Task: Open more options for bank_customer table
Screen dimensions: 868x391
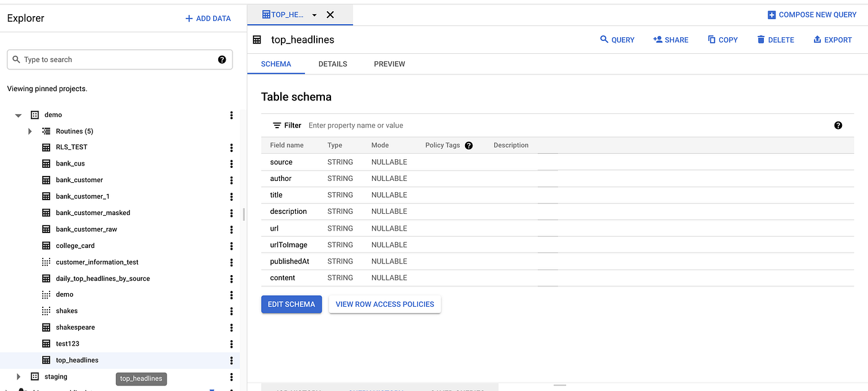Action: tap(231, 180)
